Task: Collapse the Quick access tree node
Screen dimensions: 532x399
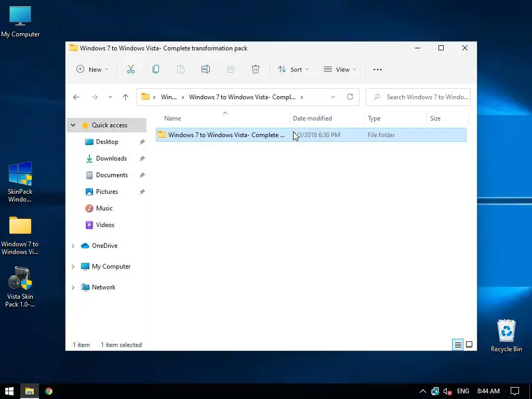Action: pos(73,125)
